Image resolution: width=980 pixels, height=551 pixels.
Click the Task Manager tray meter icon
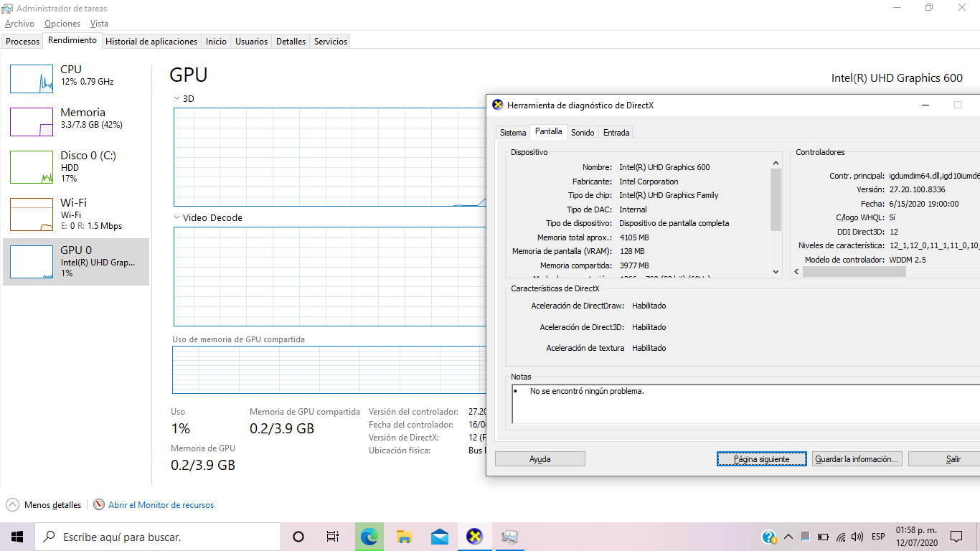[806, 537]
